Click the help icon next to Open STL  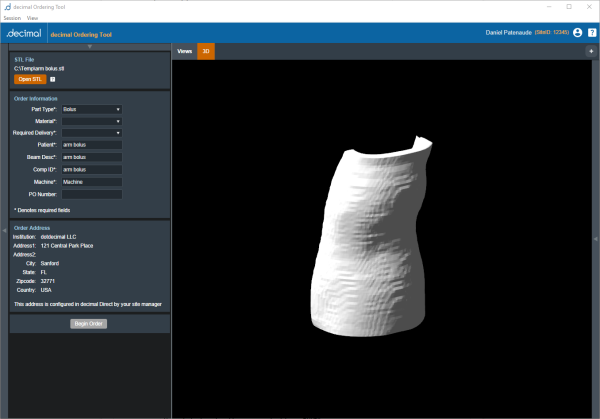(x=53, y=79)
